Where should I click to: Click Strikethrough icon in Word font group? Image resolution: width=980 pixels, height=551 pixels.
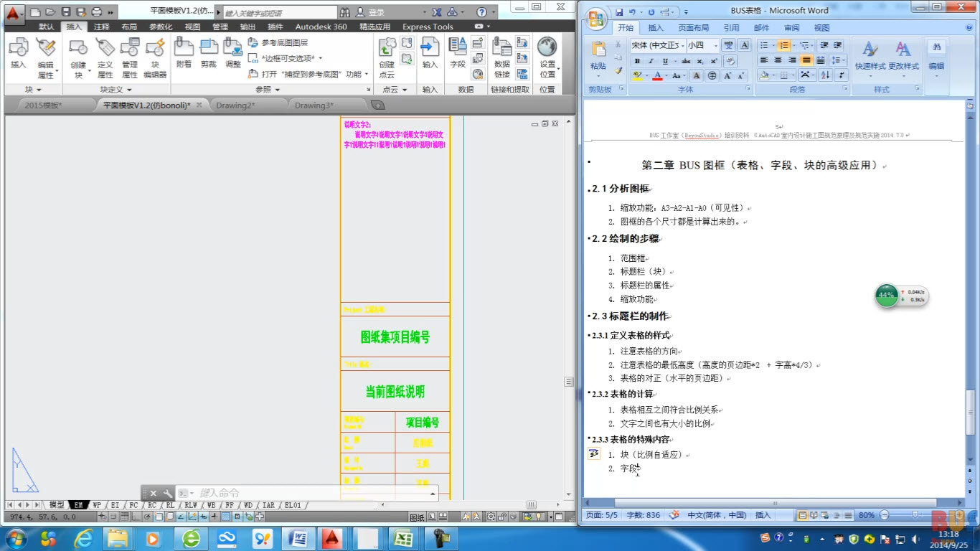pos(686,61)
